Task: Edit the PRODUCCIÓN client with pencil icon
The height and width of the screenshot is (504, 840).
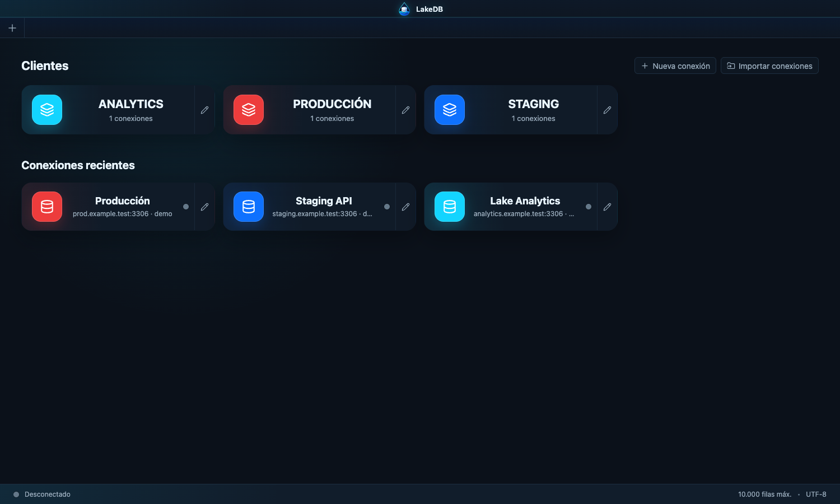Action: (x=405, y=110)
